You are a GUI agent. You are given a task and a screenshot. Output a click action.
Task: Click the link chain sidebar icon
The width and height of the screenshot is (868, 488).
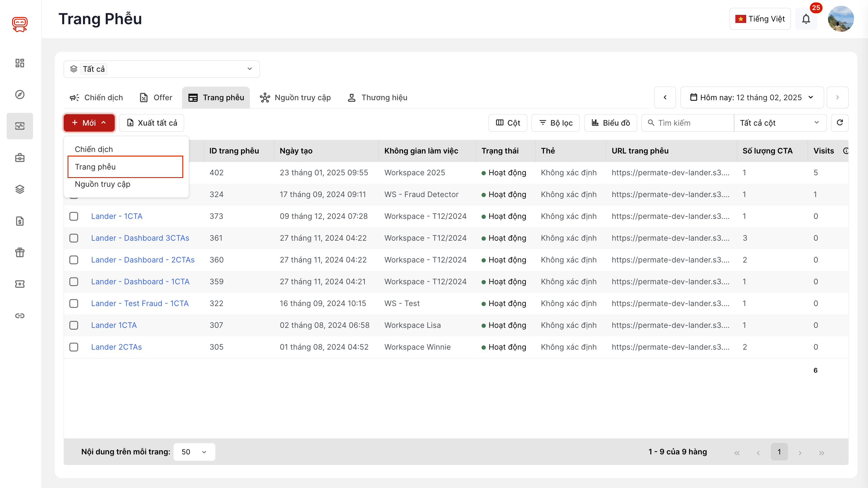click(x=20, y=315)
